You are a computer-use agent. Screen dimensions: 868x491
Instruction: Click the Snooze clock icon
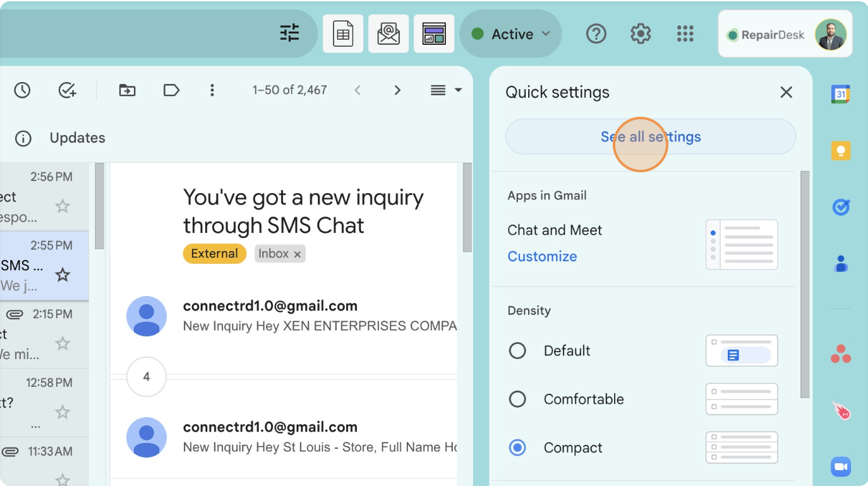(22, 90)
